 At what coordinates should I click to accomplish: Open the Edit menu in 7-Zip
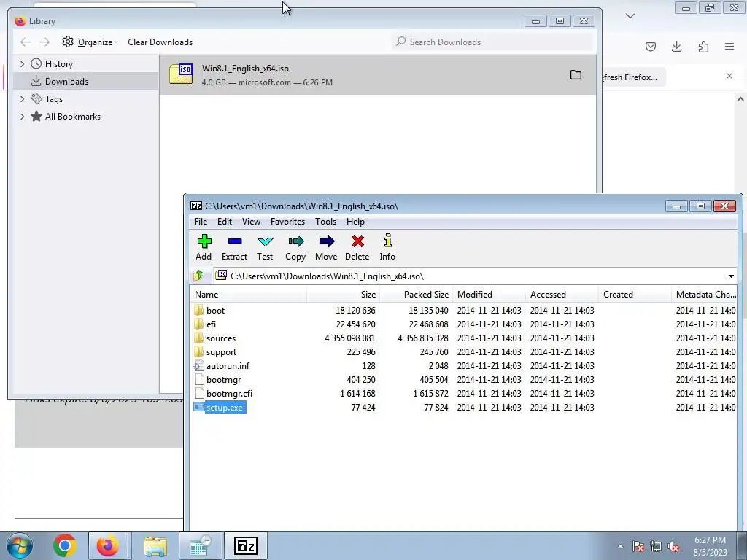pos(225,222)
